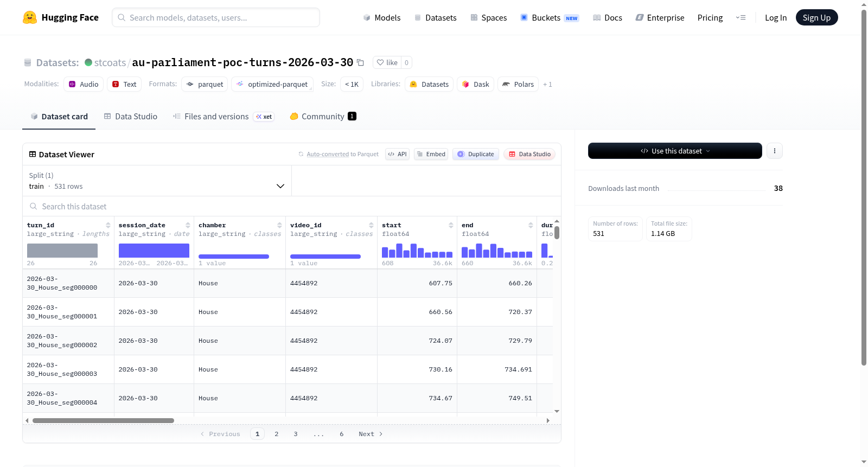Click the Duplicate button
This screenshot has width=868, height=467.
point(476,154)
